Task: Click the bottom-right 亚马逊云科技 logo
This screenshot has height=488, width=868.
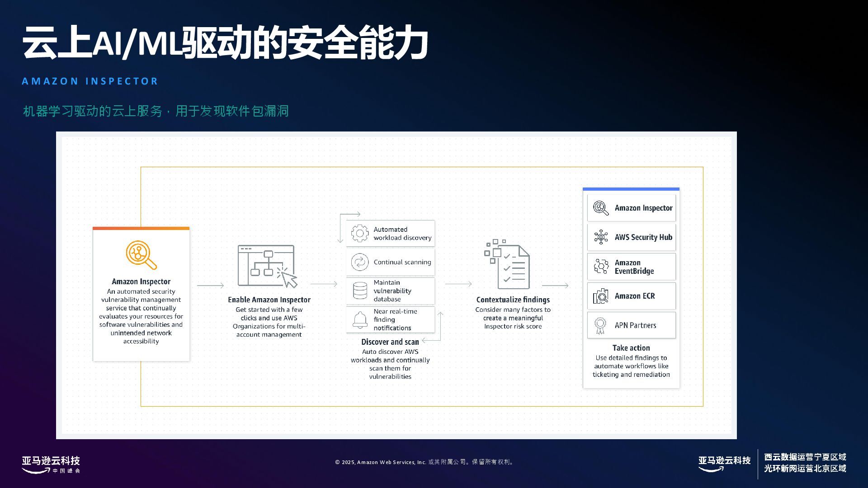Action: (x=724, y=464)
